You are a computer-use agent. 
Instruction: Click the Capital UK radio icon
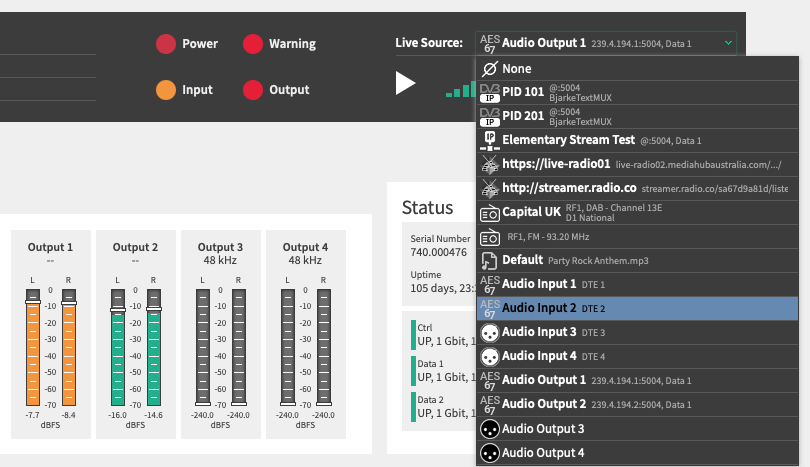coord(490,212)
